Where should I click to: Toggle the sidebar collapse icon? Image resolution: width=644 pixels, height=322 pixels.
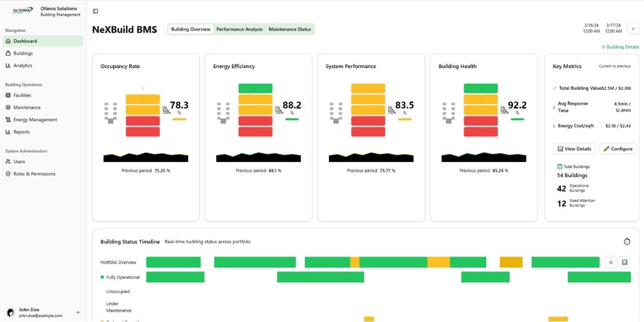pyautogui.click(x=96, y=11)
